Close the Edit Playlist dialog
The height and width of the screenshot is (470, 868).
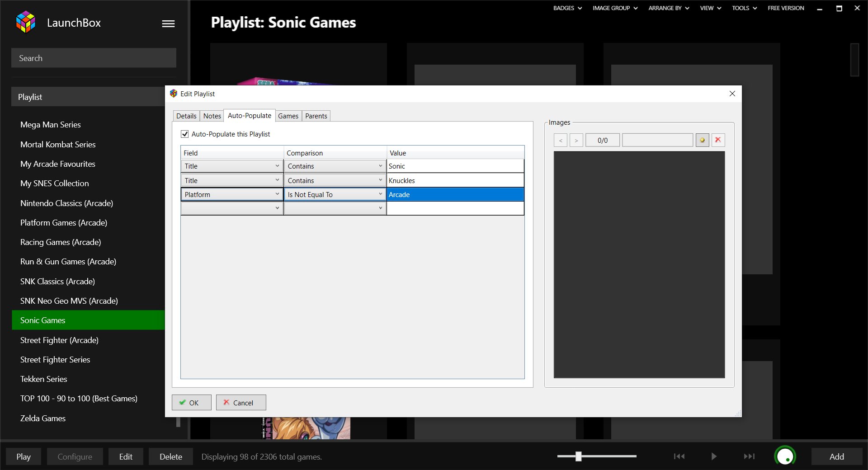(732, 94)
